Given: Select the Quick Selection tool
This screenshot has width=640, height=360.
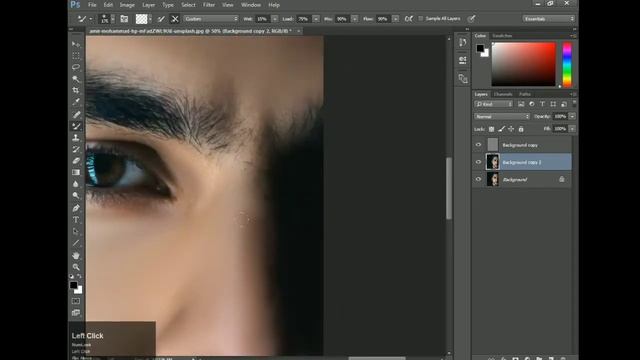Looking at the screenshot, I should (76, 78).
